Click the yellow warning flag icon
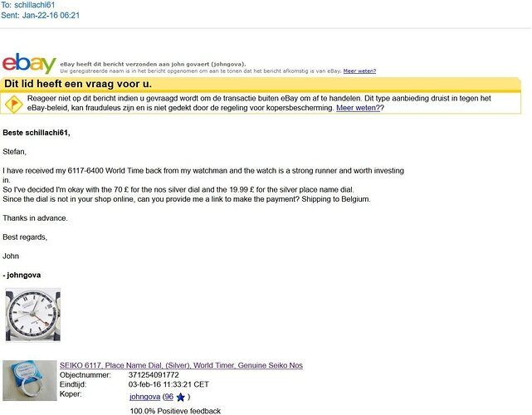 [x=14, y=104]
